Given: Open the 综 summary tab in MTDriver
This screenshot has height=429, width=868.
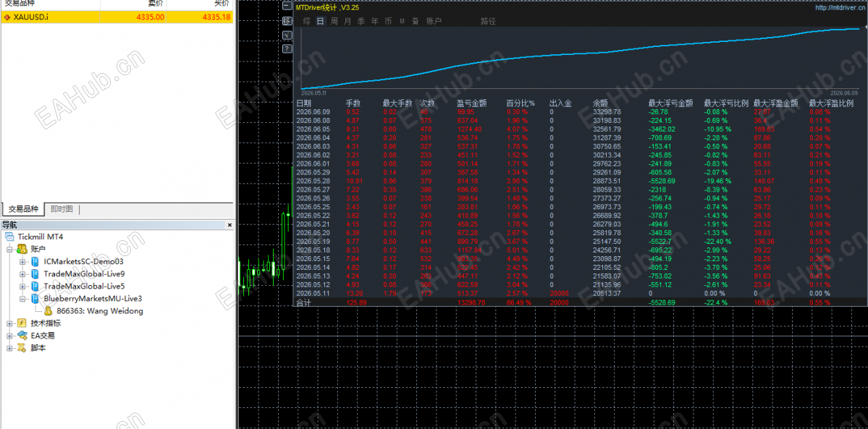Looking at the screenshot, I should 307,21.
